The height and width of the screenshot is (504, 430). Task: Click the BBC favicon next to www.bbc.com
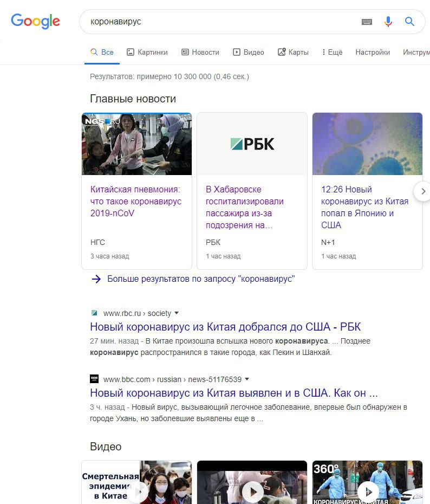pyautogui.click(x=94, y=379)
